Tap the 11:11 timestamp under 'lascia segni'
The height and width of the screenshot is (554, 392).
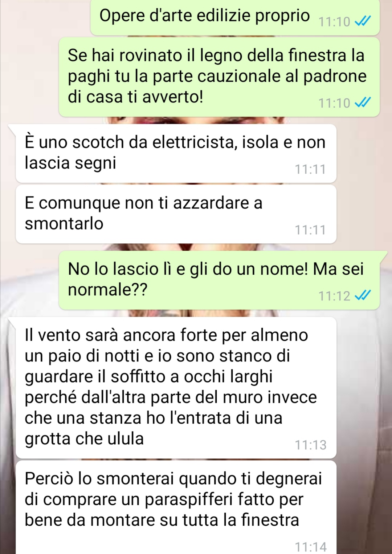tap(310, 169)
